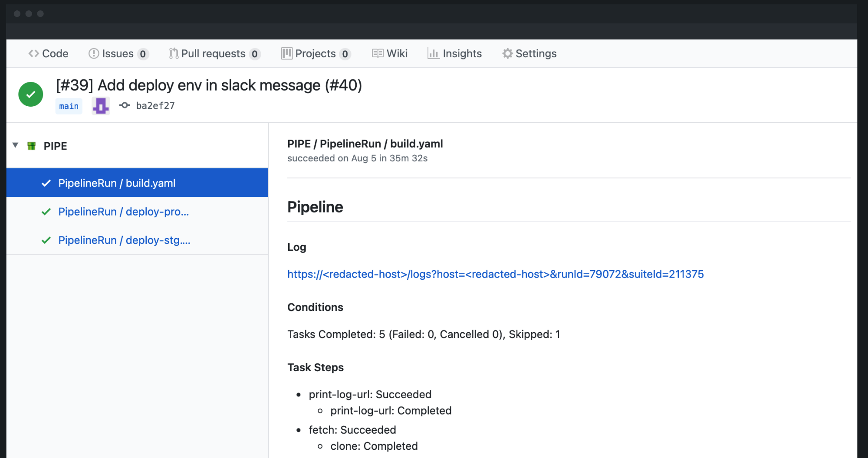The width and height of the screenshot is (868, 458).
Task: Click the Code angle-brackets icon
Action: 33,53
